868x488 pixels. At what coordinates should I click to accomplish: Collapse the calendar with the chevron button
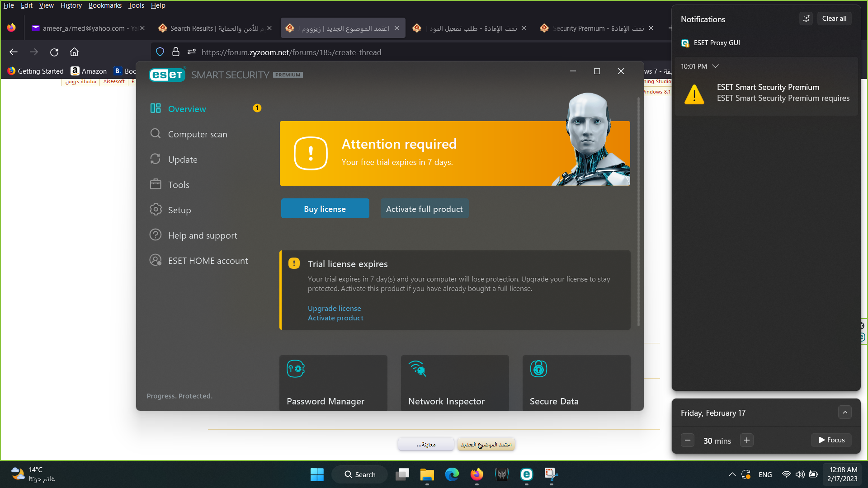(845, 413)
